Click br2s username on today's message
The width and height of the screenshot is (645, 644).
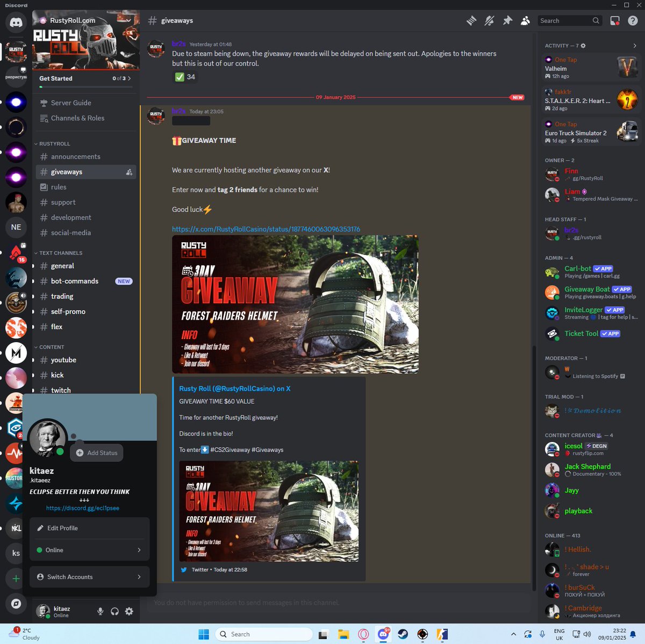tap(178, 111)
